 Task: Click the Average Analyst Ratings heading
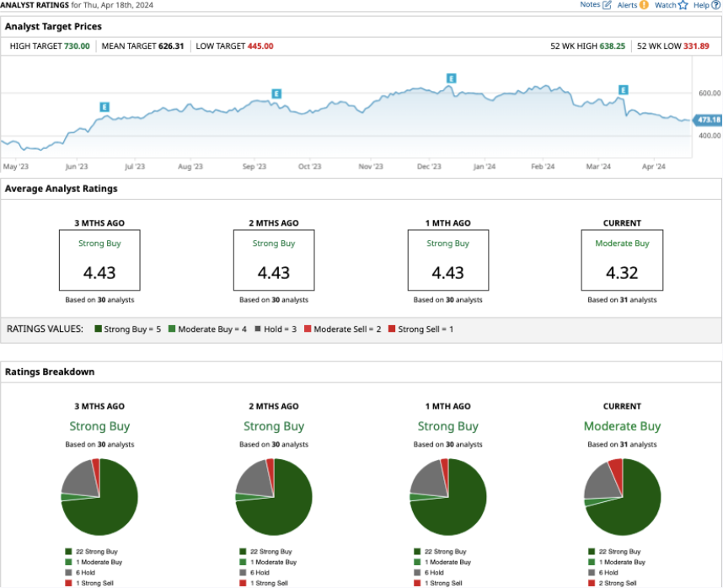click(x=62, y=189)
